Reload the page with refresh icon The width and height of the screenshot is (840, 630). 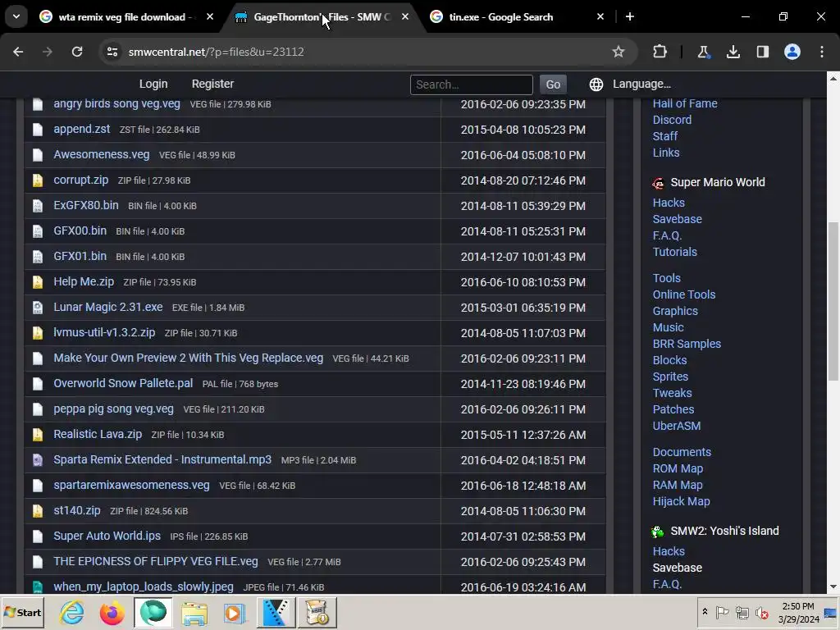tap(77, 52)
